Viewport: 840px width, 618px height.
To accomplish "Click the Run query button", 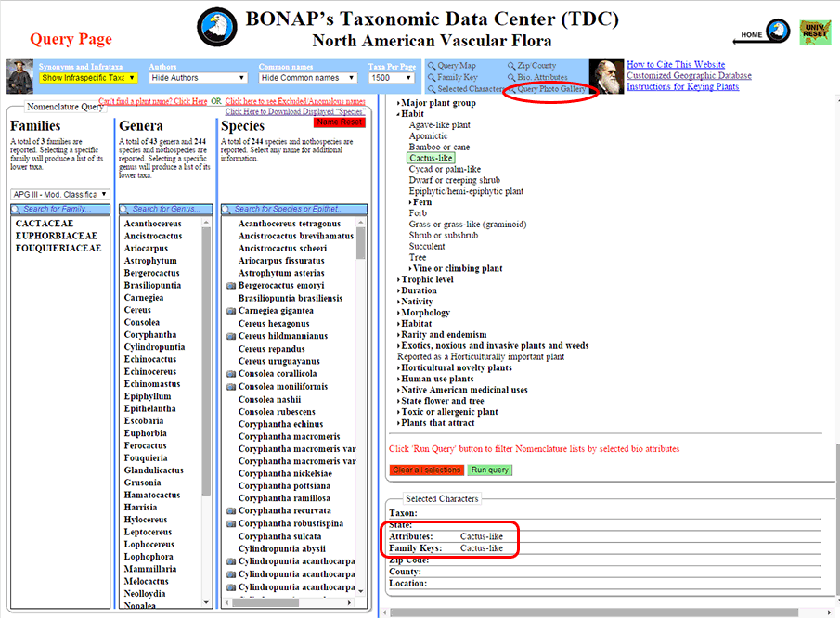I will point(489,470).
